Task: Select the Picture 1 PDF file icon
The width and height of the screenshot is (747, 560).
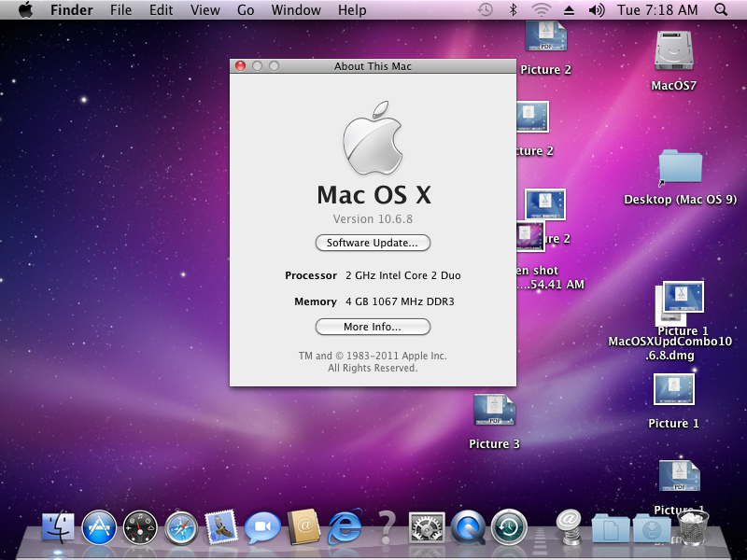Action: 680,476
